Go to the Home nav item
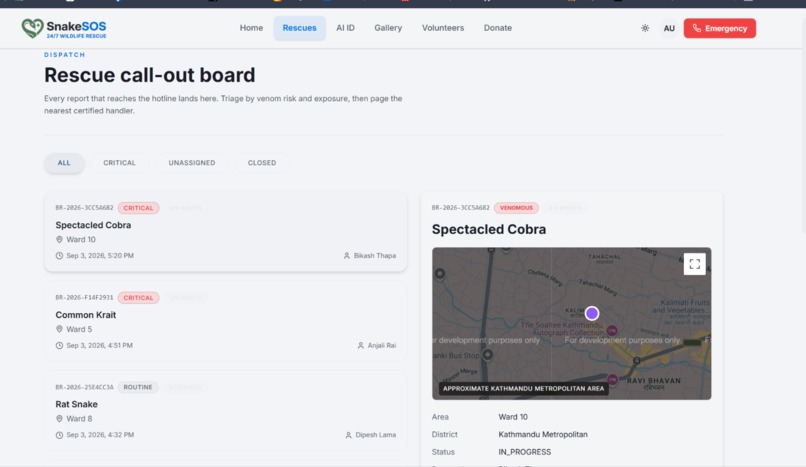Viewport: 806px width, 467px height. pyautogui.click(x=251, y=28)
